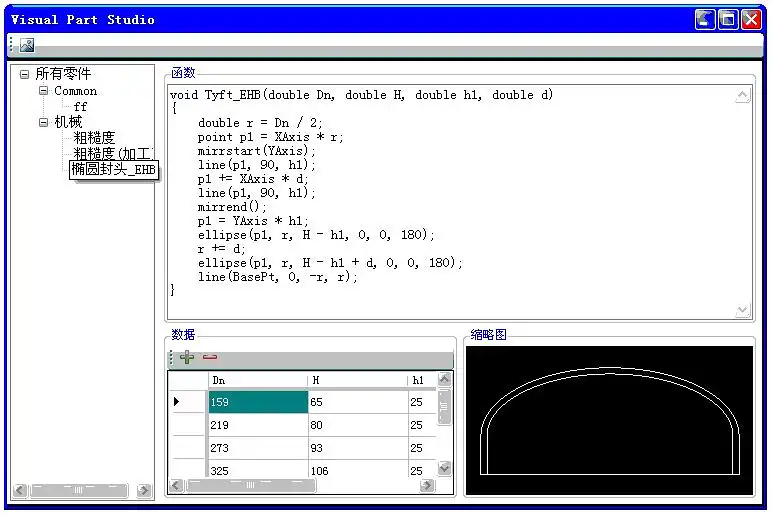Click the top toolbar grip handle
773x516 pixels.
point(12,45)
